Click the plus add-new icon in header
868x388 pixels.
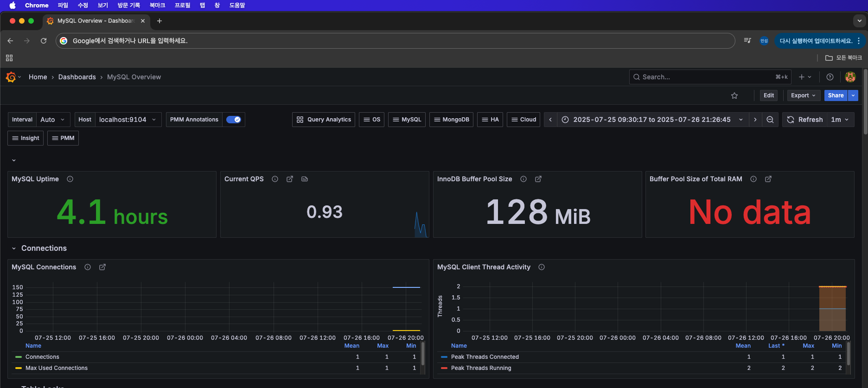click(805, 77)
